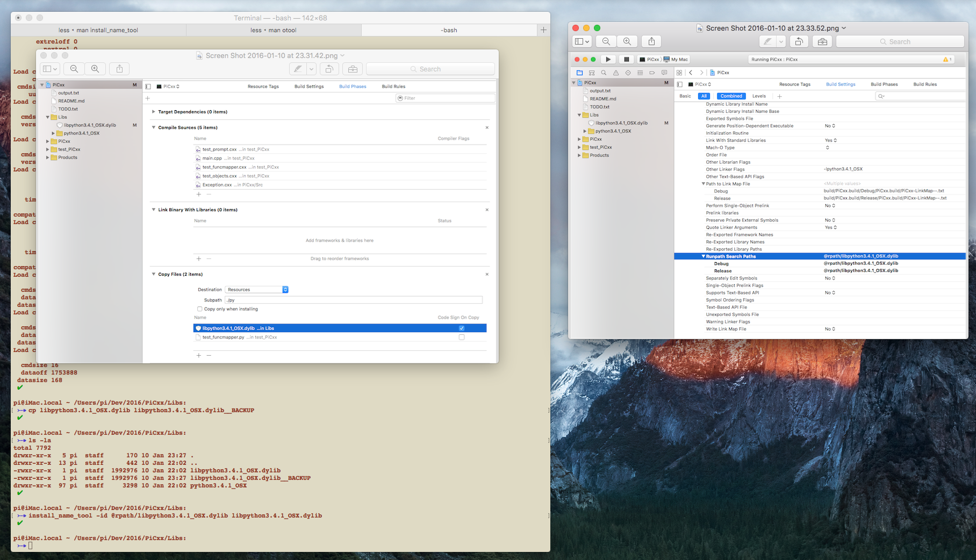
Task: Uncheck Code Sign On Copy for libpython3.4.1_OSX.dylib
Action: [x=462, y=328]
